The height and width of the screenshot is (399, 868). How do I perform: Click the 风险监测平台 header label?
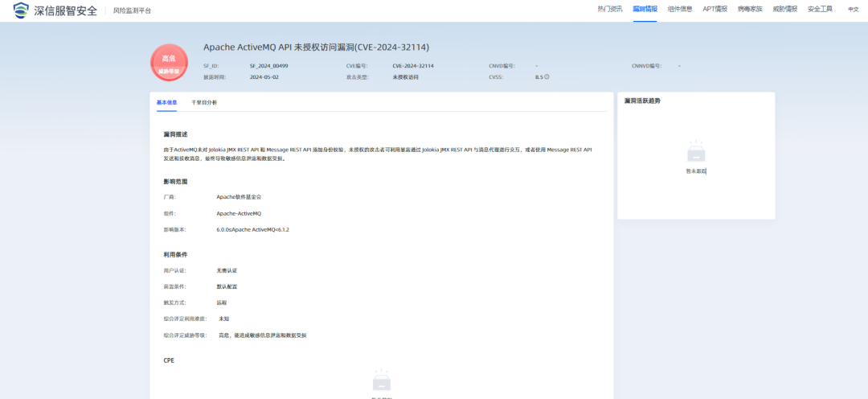coord(132,10)
